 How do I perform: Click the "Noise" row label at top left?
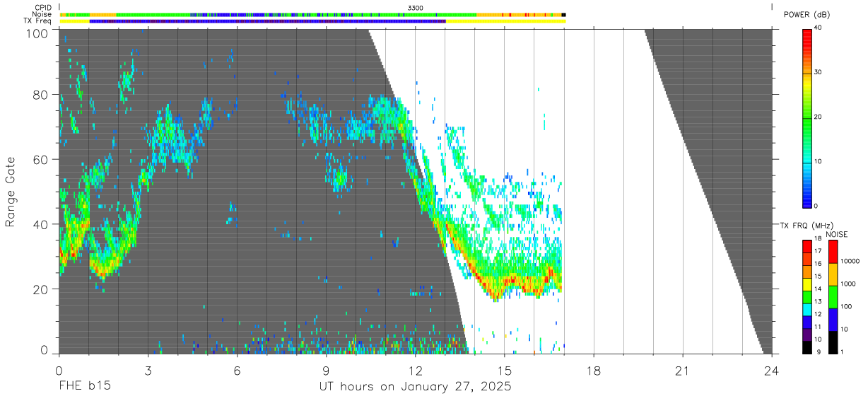[42, 14]
